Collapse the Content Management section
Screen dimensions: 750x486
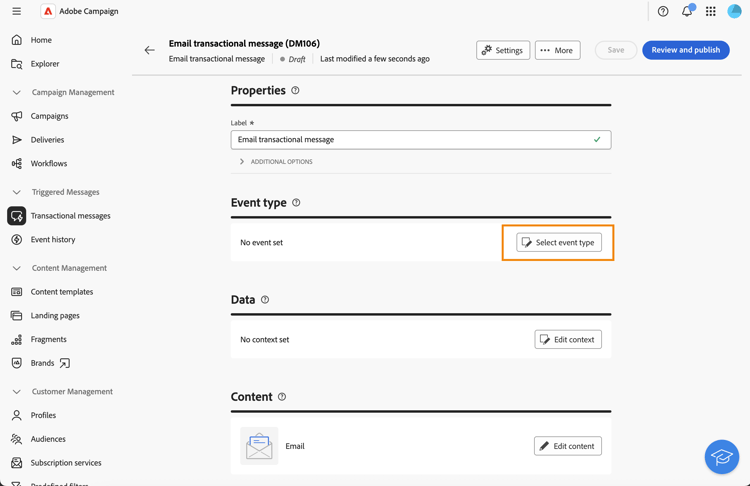17,268
